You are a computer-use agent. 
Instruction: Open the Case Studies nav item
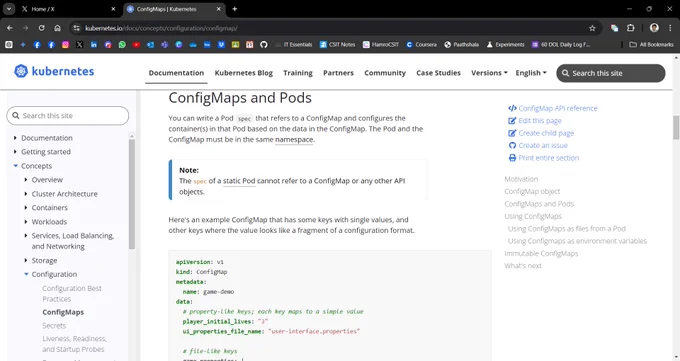coord(438,73)
